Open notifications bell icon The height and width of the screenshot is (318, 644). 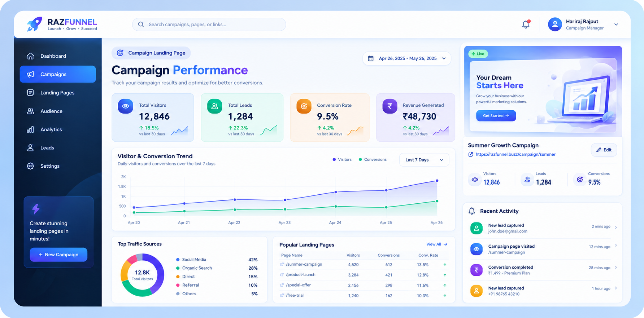tap(526, 24)
